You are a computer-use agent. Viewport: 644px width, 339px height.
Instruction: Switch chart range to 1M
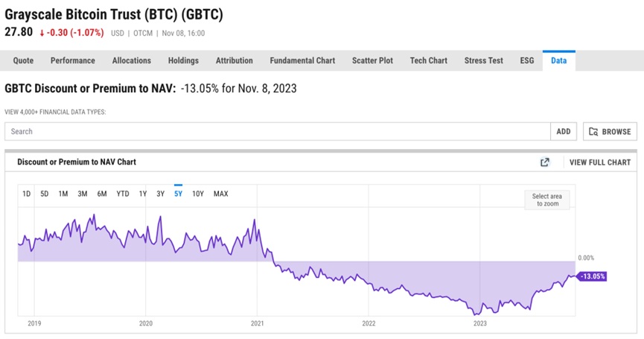coord(63,194)
